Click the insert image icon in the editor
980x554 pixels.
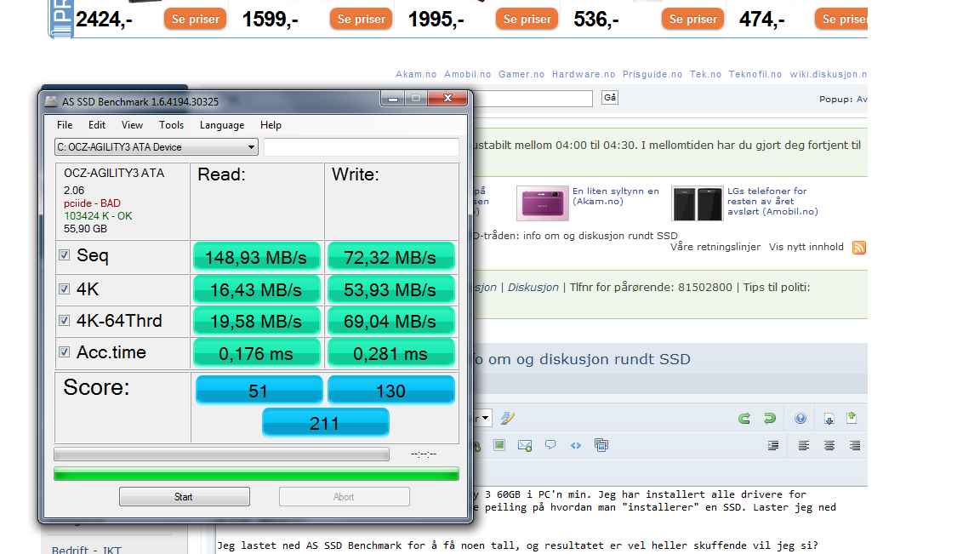[x=499, y=445]
